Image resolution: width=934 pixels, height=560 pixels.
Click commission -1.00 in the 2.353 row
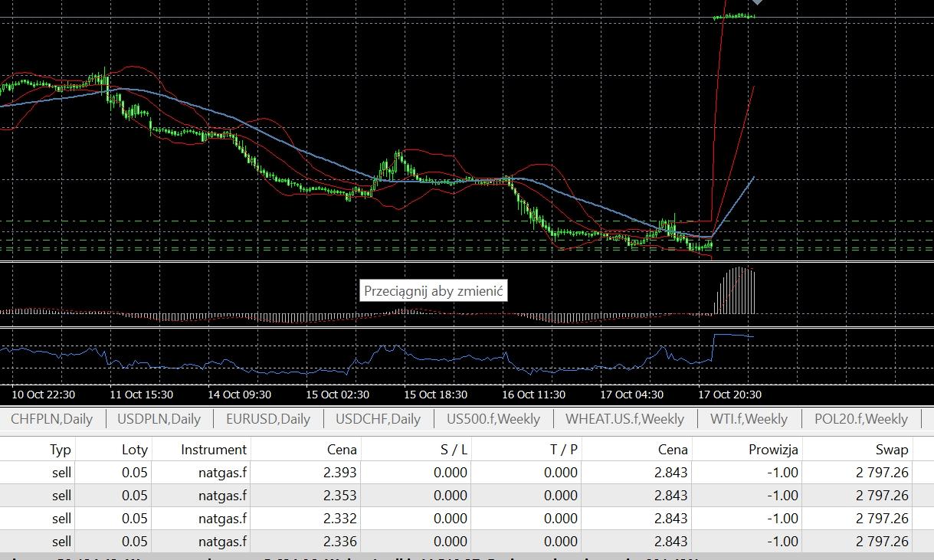pos(782,496)
